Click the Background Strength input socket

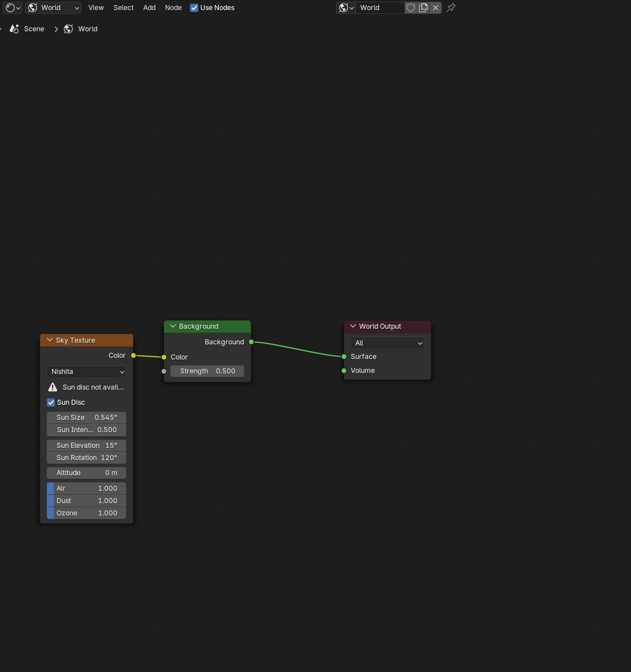click(164, 371)
